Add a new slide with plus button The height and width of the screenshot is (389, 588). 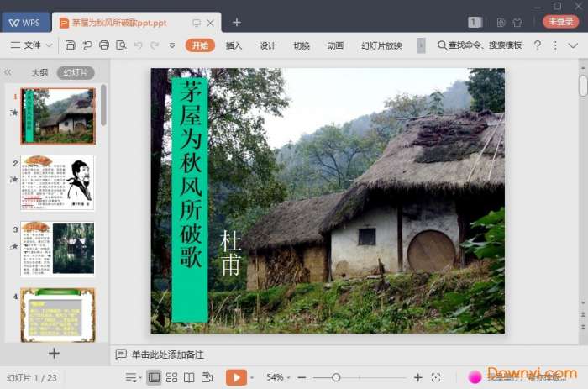click(x=54, y=354)
